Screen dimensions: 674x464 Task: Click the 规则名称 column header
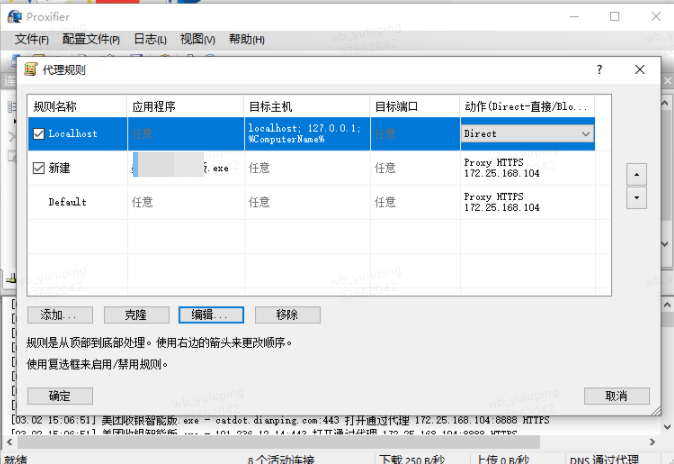click(77, 106)
